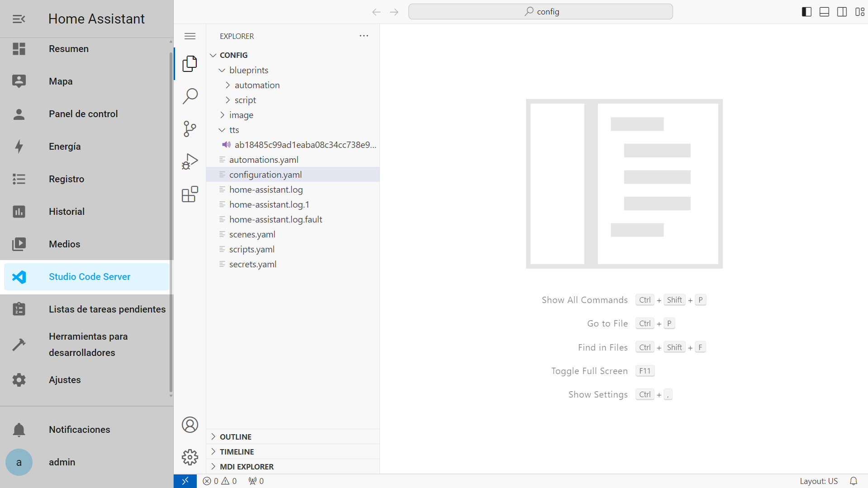View errors and warnings in status bar
The height and width of the screenshot is (488, 868).
tap(220, 481)
